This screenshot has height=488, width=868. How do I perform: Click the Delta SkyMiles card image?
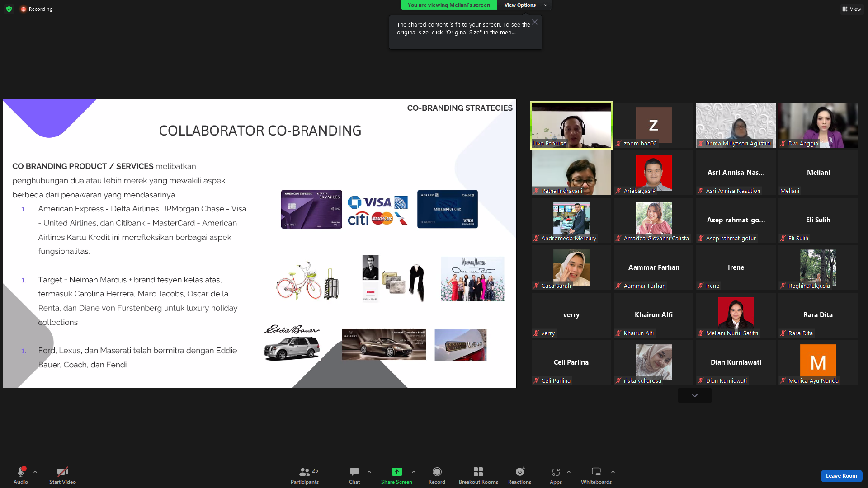(311, 209)
